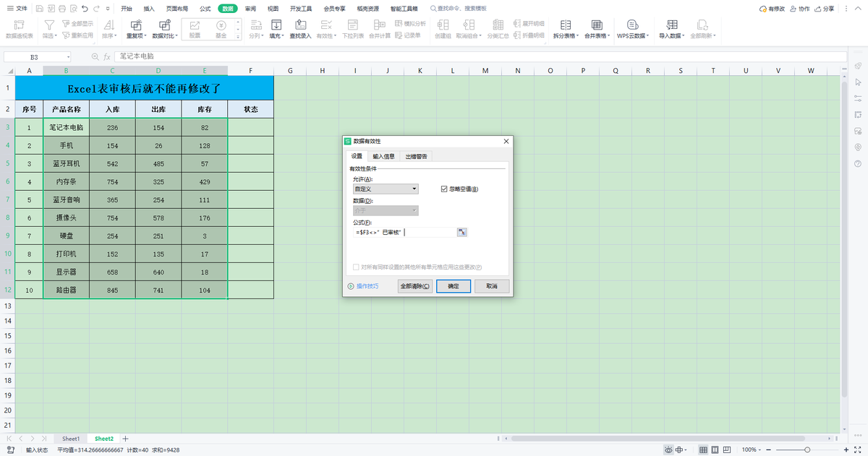Click the fx insert function icon
This screenshot has width=868, height=456.
pos(106,56)
